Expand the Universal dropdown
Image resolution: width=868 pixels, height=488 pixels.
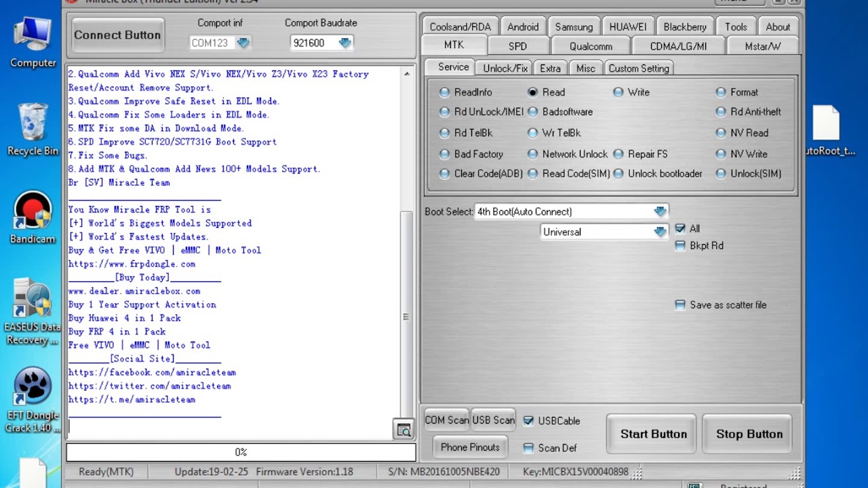point(660,232)
